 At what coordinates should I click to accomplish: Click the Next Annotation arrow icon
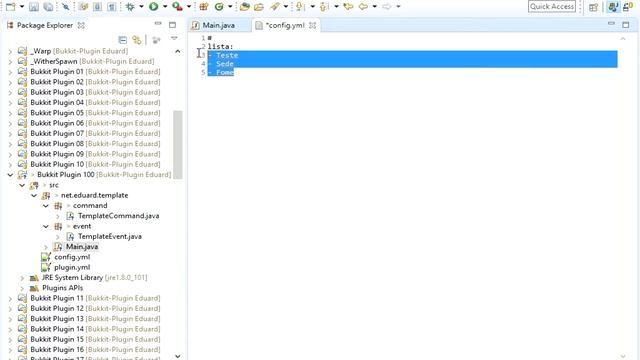pos(300,7)
